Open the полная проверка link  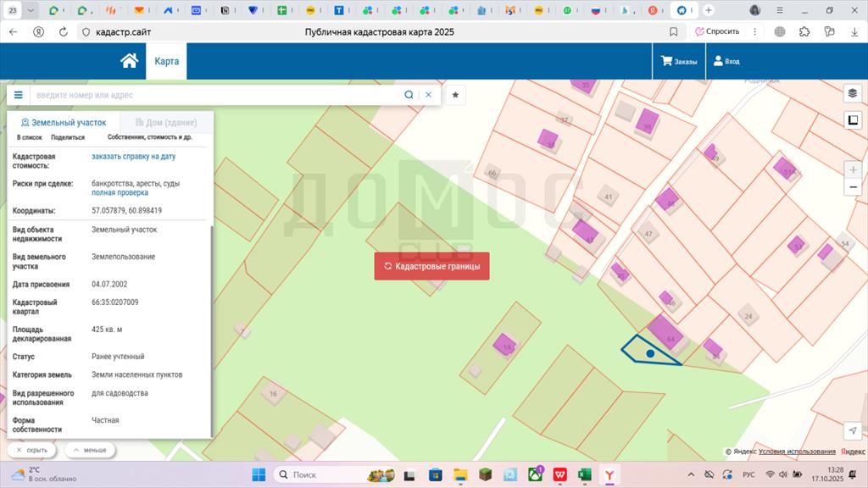[120, 193]
